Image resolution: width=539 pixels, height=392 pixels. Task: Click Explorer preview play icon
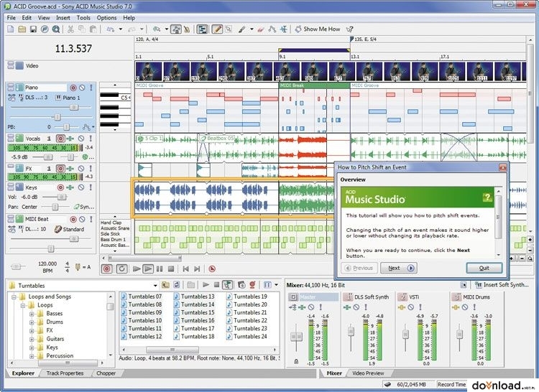pyautogui.click(x=206, y=285)
